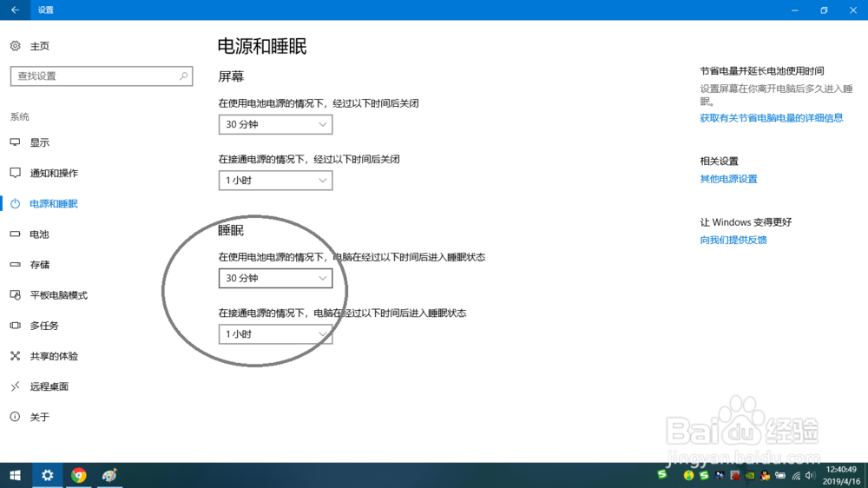Click the volume speaker tray icon

pos(811,475)
